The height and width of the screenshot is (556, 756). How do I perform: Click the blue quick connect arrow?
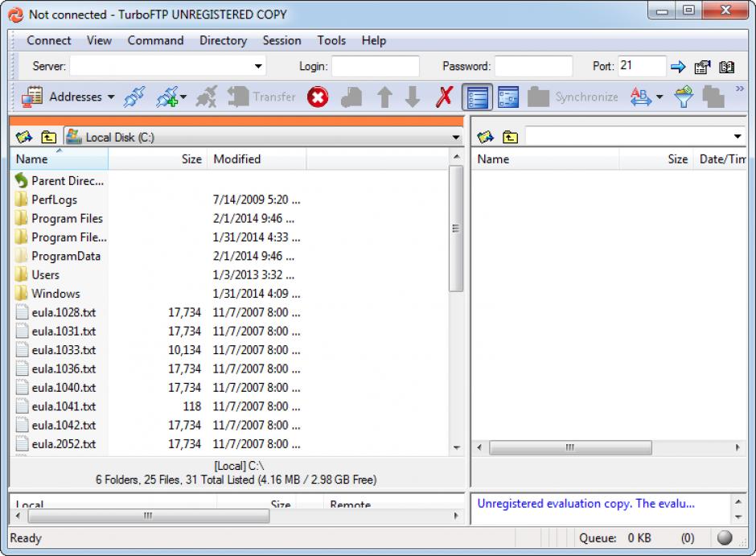click(678, 67)
